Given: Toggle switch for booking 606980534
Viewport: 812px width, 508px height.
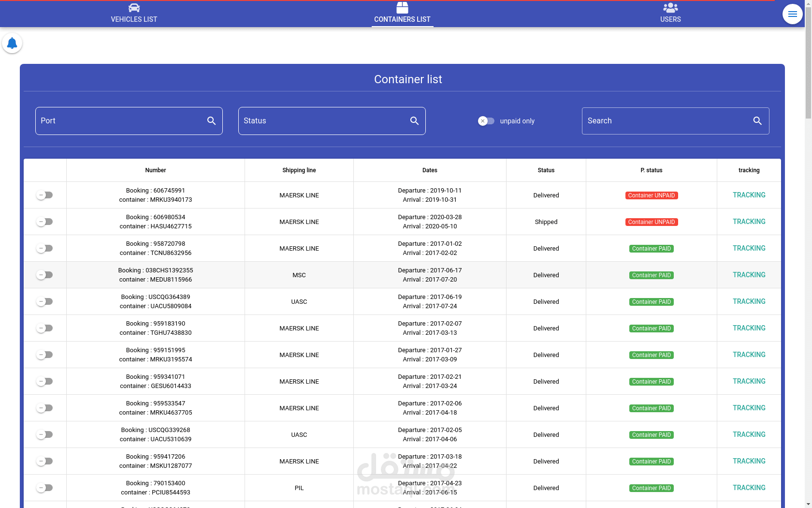Looking at the screenshot, I should coord(44,222).
